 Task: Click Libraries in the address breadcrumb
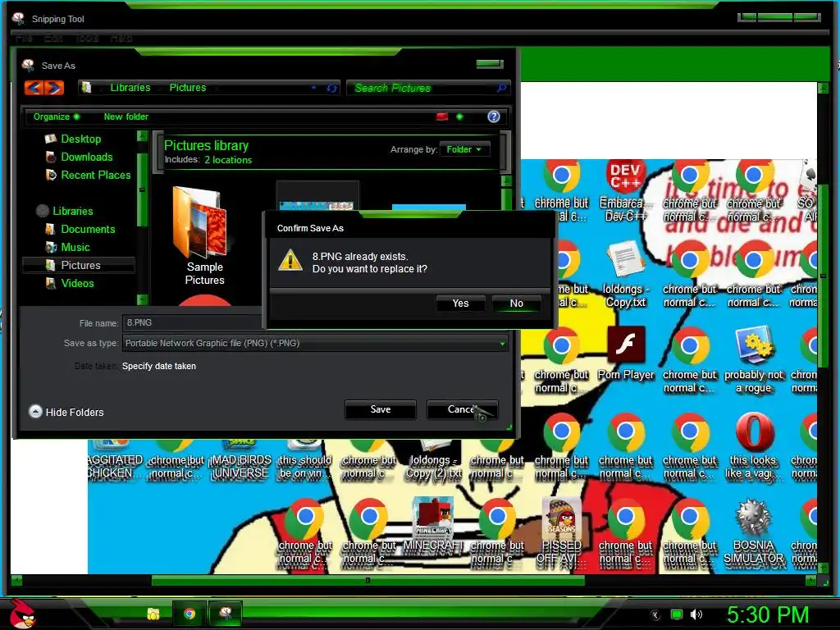130,87
